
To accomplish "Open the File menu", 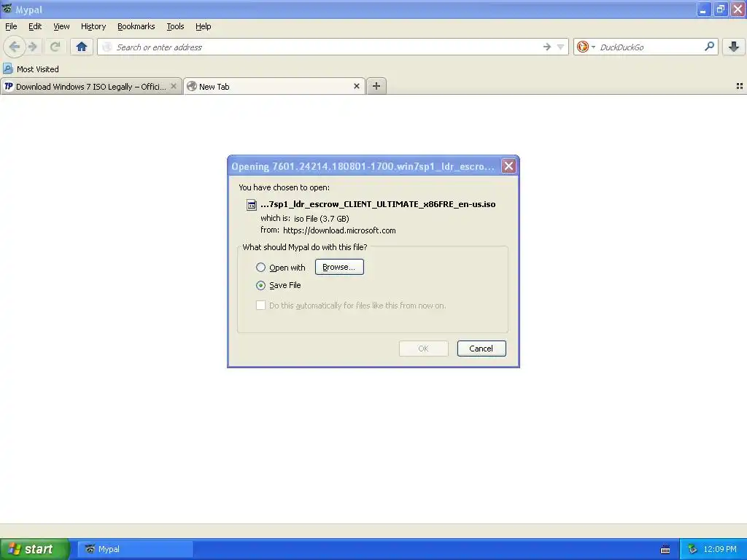I will coord(11,26).
